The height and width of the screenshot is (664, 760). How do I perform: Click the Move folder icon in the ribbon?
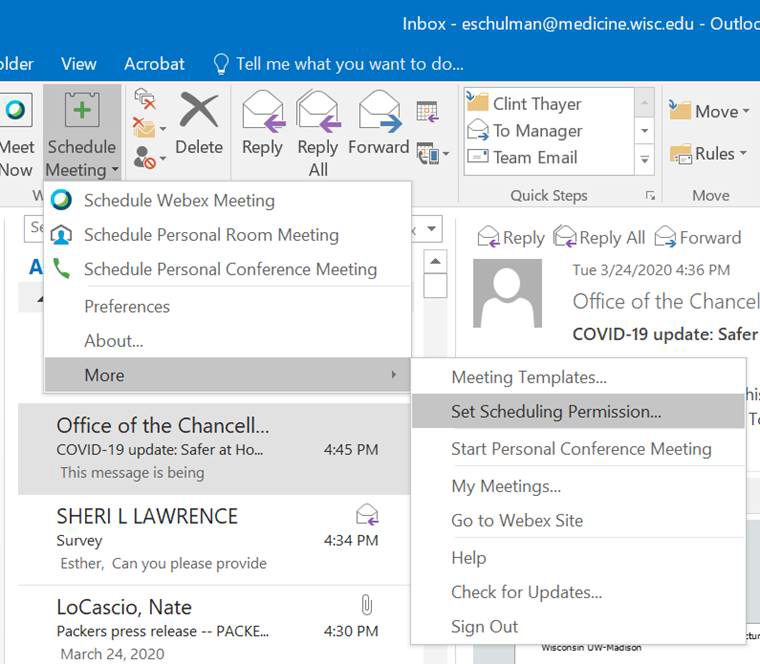coord(681,111)
